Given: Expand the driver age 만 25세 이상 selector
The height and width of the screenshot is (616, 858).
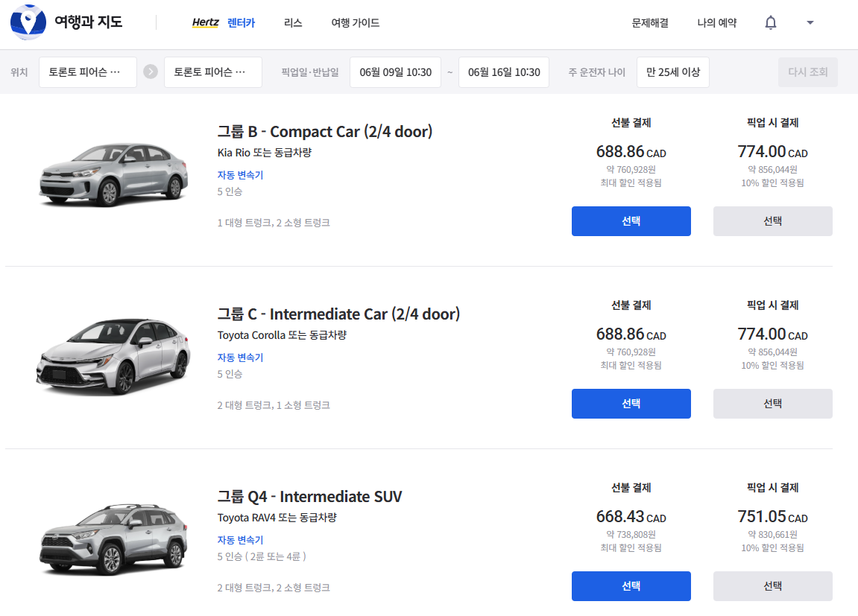Looking at the screenshot, I should 673,72.
